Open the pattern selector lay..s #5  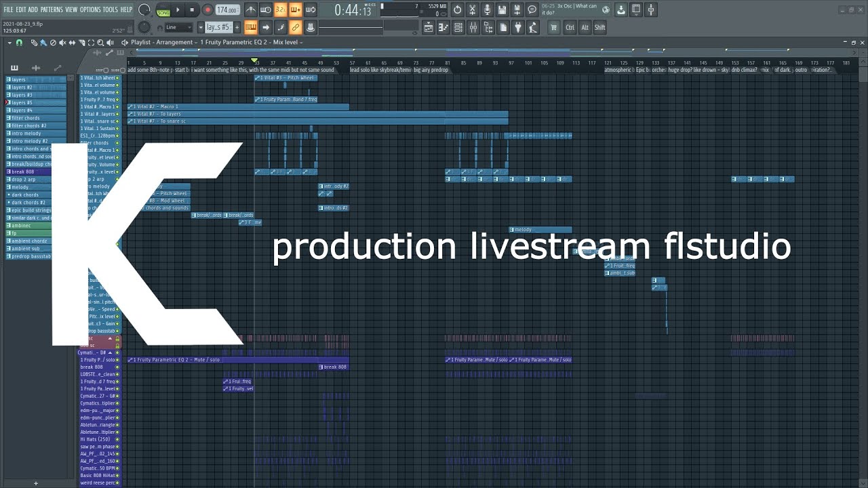218,27
